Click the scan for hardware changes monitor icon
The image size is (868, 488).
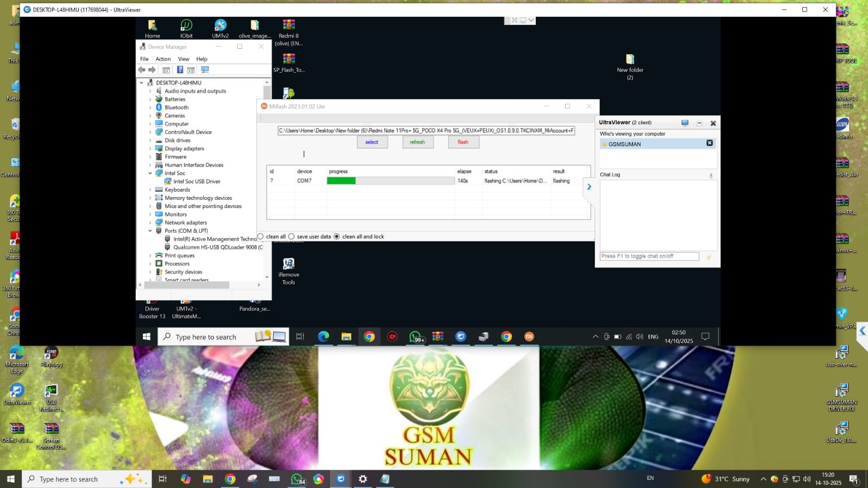205,70
